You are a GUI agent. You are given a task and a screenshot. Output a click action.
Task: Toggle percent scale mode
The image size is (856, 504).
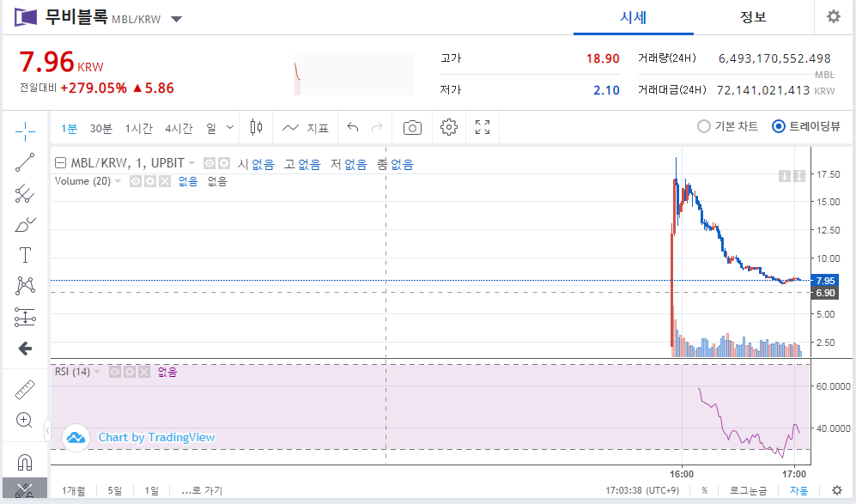[x=704, y=490]
